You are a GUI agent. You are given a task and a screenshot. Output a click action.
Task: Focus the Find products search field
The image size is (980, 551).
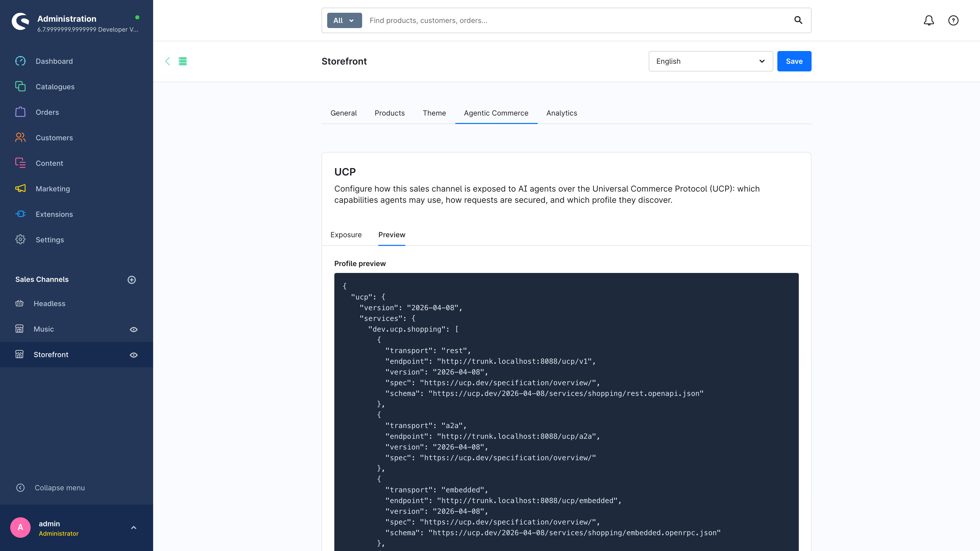tap(578, 20)
